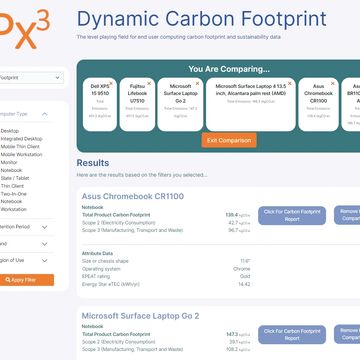360x360 pixels.
Task: Open the Footprint dropdown
Action: tap(31, 78)
